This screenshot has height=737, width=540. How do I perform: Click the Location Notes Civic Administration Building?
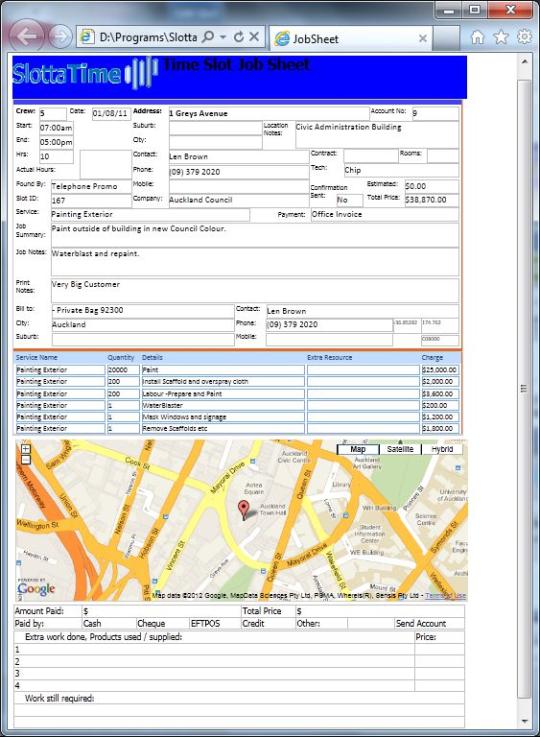(x=377, y=135)
